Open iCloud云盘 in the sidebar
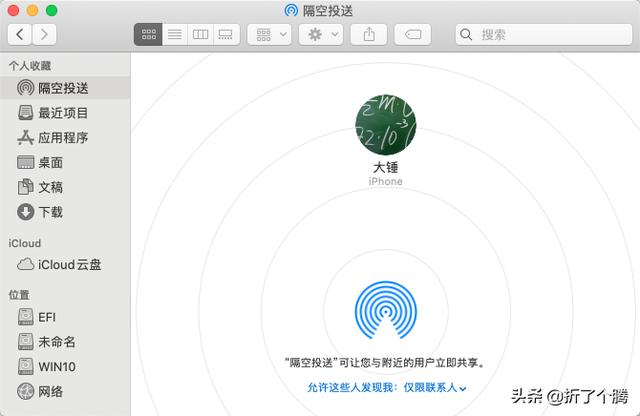The image size is (640, 416). click(65, 265)
